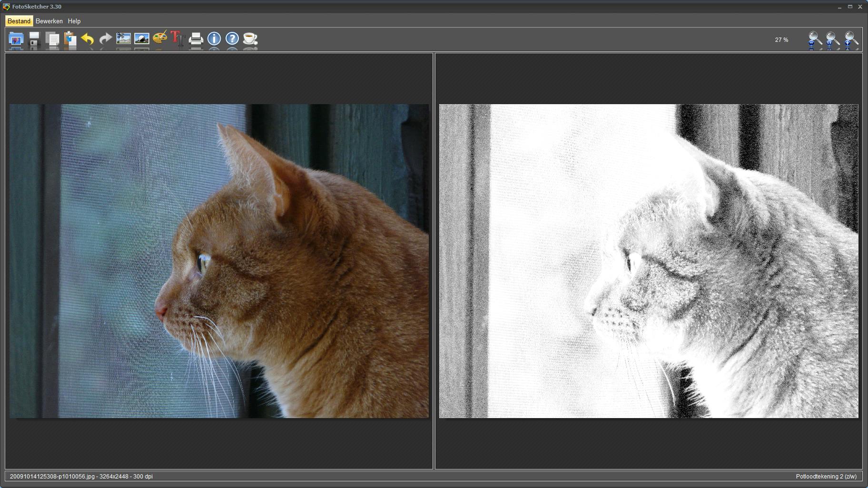Open the image adjustment landscape icon
This screenshot has width=868, height=488.
(142, 39)
